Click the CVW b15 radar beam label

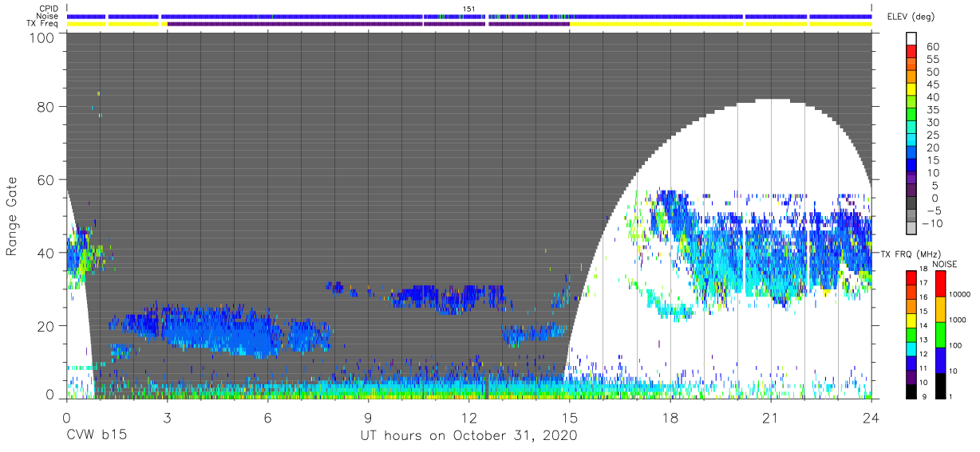[97, 435]
